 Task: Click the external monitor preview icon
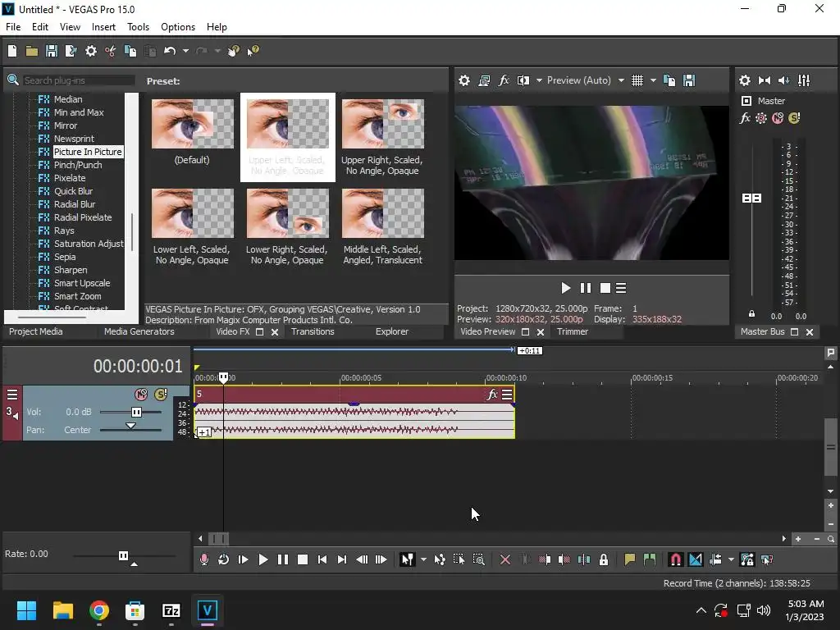484,80
